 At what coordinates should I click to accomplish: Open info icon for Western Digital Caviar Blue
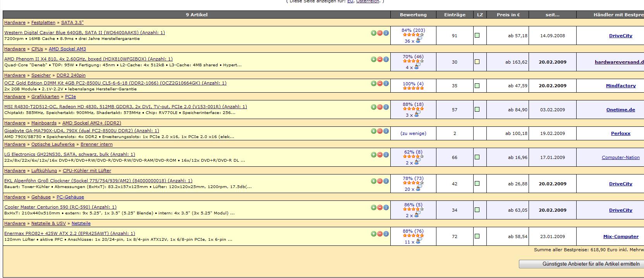tap(386, 33)
